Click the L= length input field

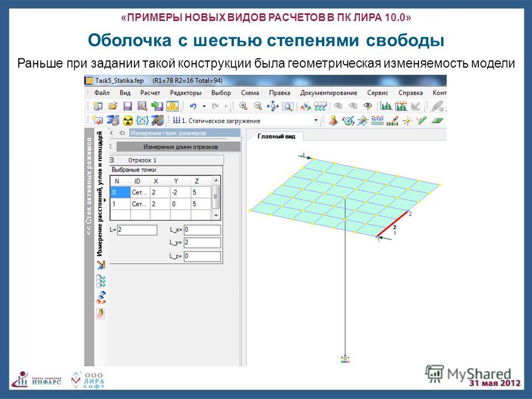(137, 229)
